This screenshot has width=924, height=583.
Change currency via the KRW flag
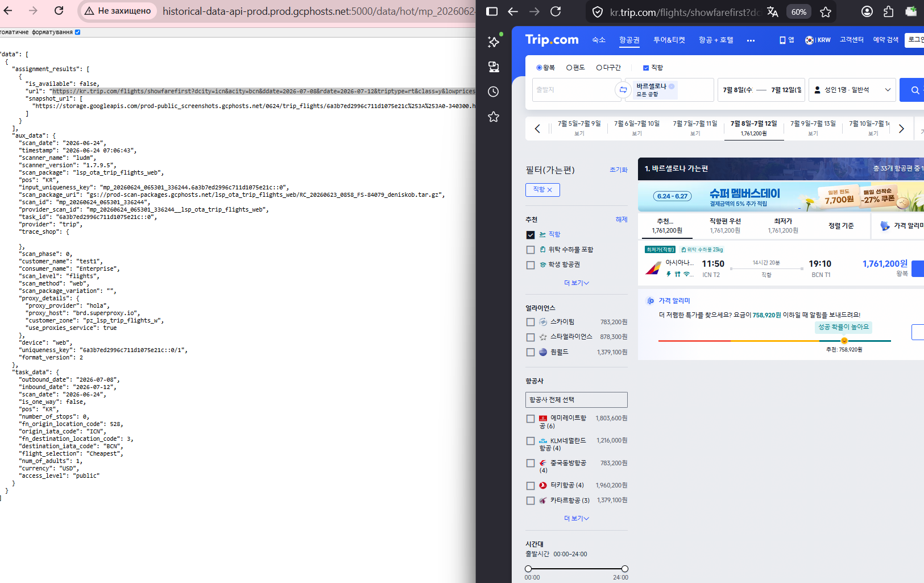coord(818,40)
